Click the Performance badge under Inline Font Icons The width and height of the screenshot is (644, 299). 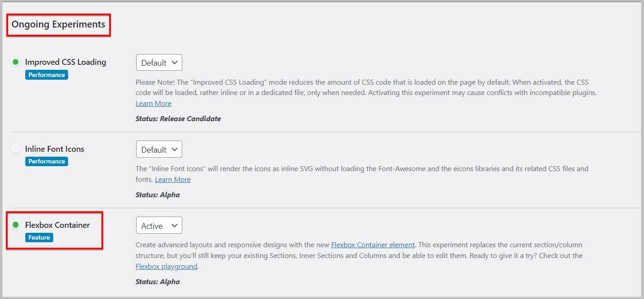(46, 161)
